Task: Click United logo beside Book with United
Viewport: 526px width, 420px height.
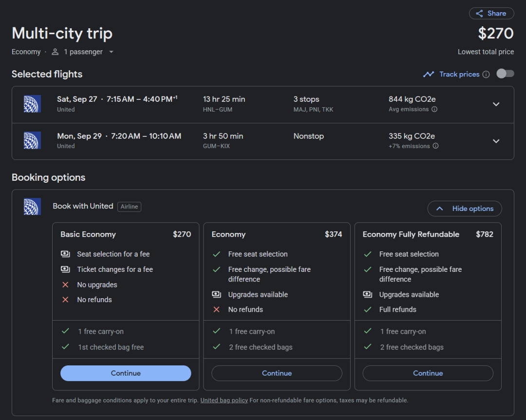Action: pyautogui.click(x=32, y=207)
